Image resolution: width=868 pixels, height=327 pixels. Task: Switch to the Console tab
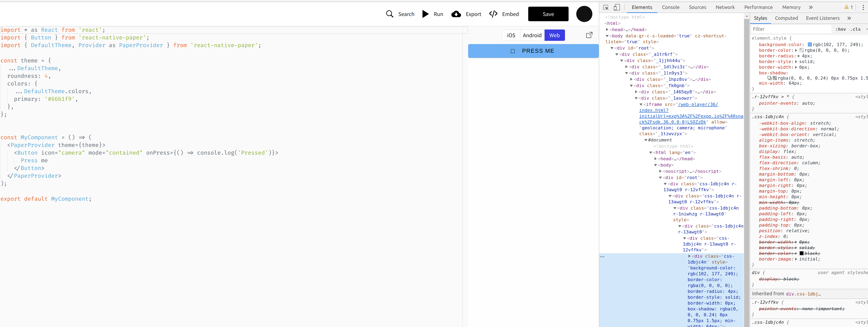coord(670,7)
